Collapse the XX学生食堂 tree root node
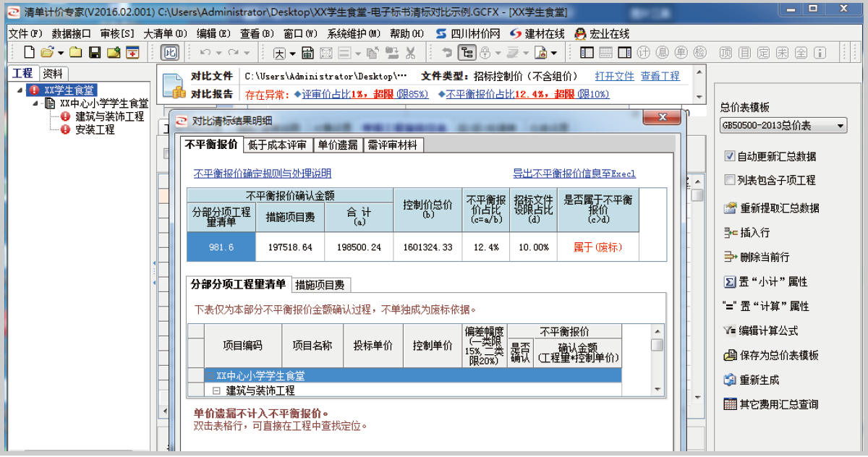 [x=20, y=90]
